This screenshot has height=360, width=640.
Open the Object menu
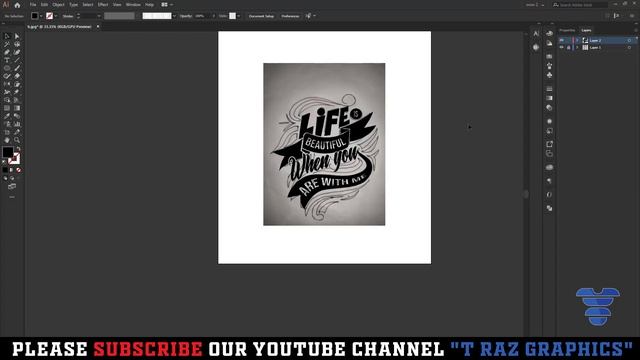point(58,5)
